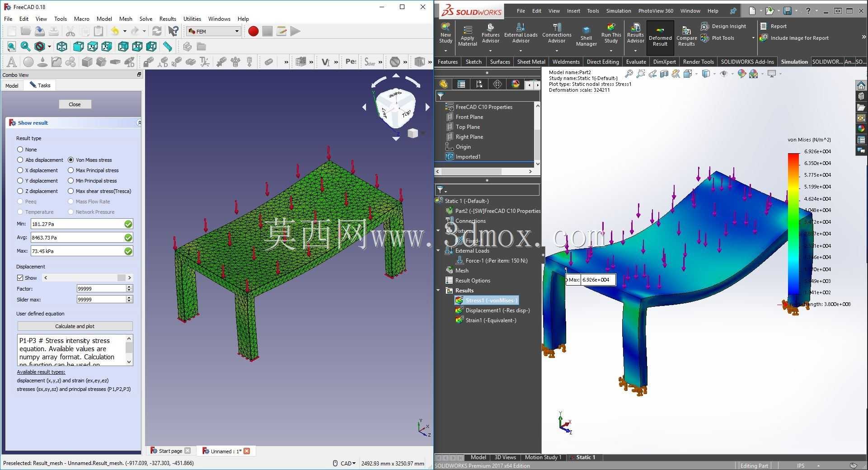
Task: Open the draw style dropdown arrow in FreeCAD
Action: (49, 47)
